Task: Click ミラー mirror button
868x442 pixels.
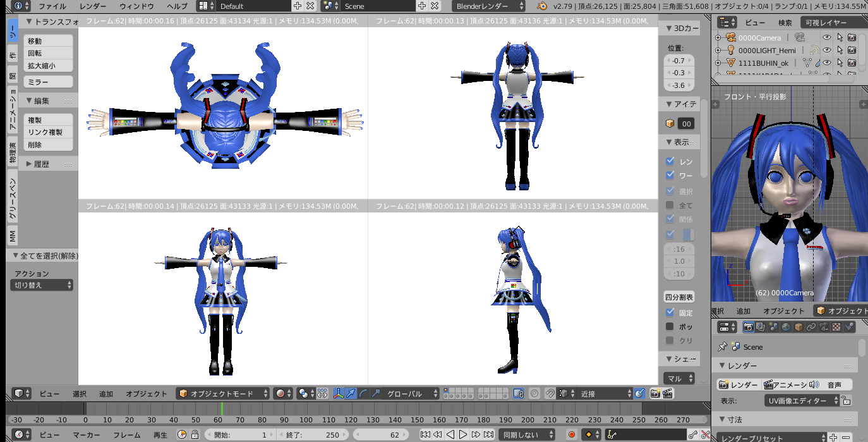Action: (49, 82)
